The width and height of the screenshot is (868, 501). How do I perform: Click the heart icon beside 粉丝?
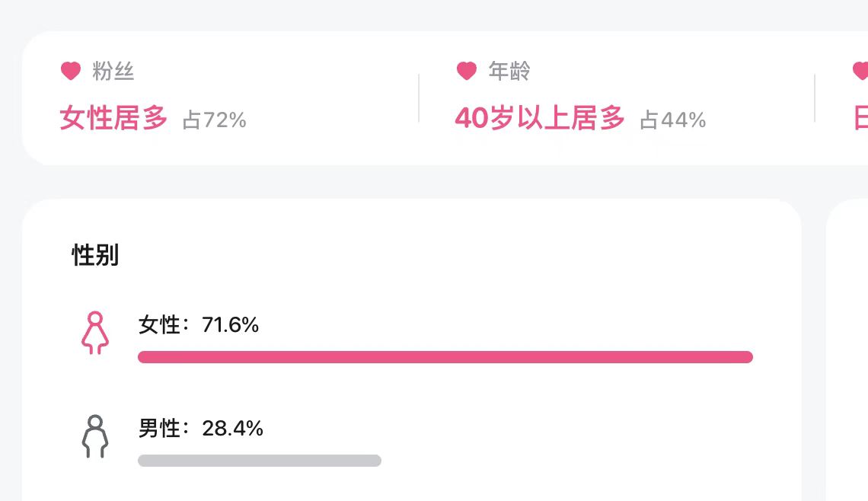(x=71, y=72)
